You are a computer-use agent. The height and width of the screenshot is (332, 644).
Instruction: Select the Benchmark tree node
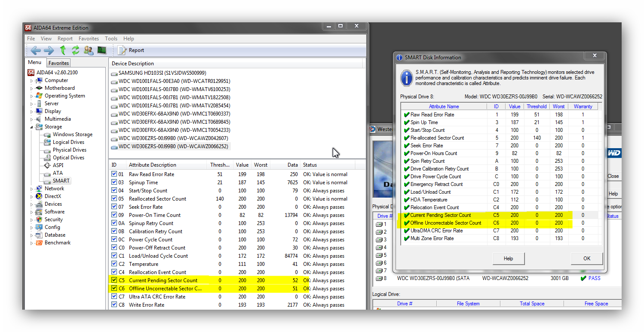click(x=58, y=243)
